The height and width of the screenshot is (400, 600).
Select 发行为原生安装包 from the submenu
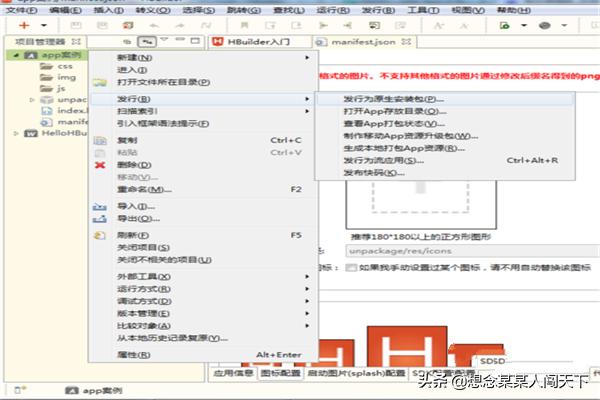click(387, 99)
